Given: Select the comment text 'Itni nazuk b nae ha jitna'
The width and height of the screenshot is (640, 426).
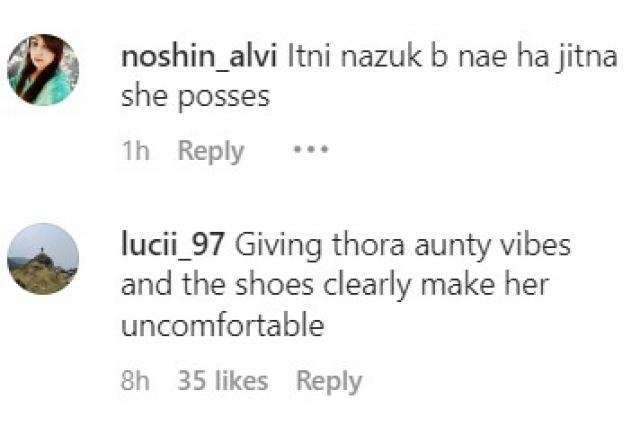Looking at the screenshot, I should click(x=450, y=57).
